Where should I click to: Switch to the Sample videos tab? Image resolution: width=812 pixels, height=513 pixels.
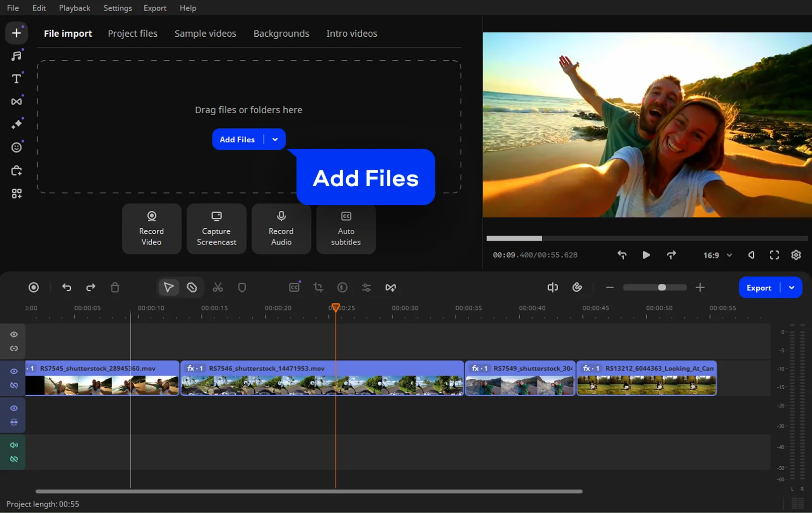(205, 34)
